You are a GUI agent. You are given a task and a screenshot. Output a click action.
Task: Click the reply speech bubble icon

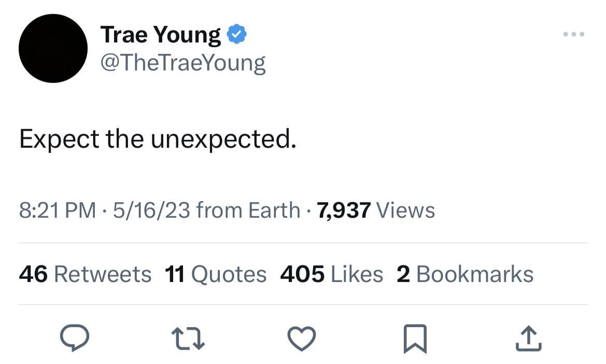pos(75,339)
